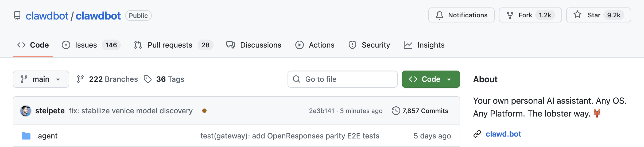Screen dimensions: 644x147
Task: Click the repository icon beside clawdbot
Action: point(17,16)
